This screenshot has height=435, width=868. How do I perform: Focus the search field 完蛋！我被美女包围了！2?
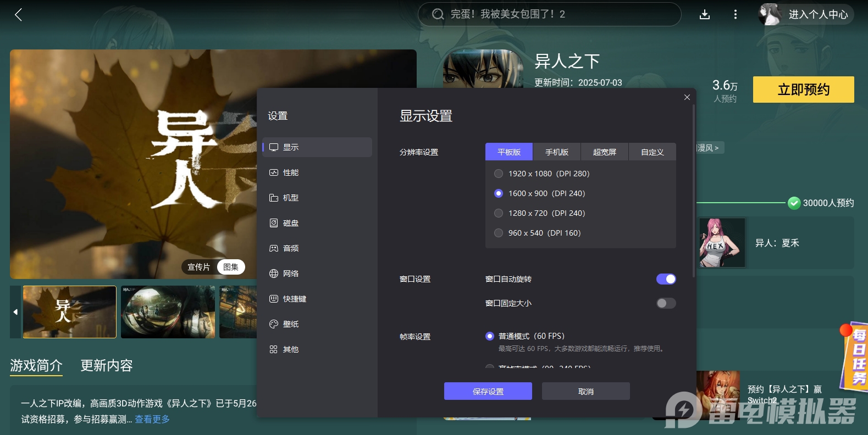(x=550, y=14)
